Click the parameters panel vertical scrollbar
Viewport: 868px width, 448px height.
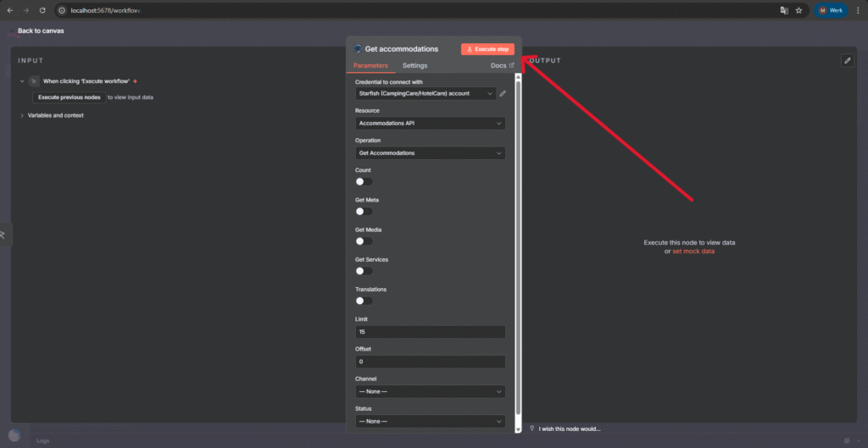(518, 254)
